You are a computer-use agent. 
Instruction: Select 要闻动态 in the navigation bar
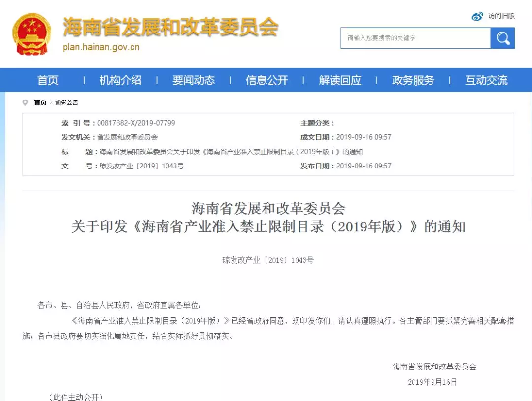click(x=194, y=80)
